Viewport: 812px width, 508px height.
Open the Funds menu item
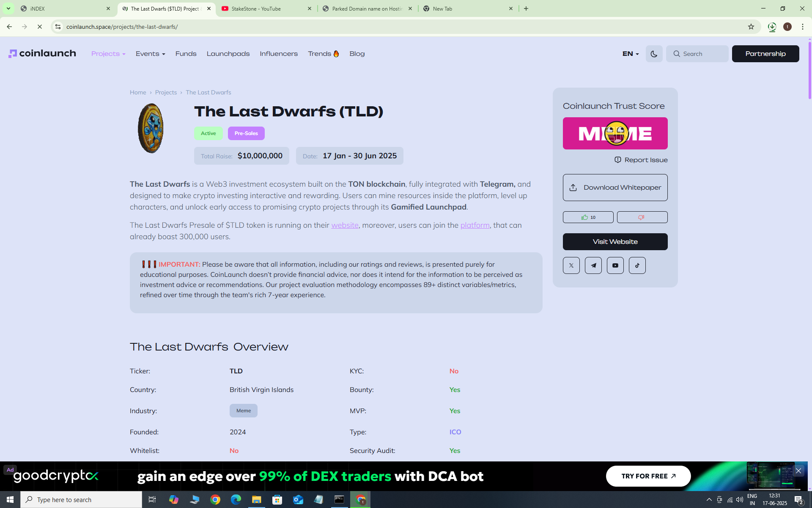(x=186, y=54)
